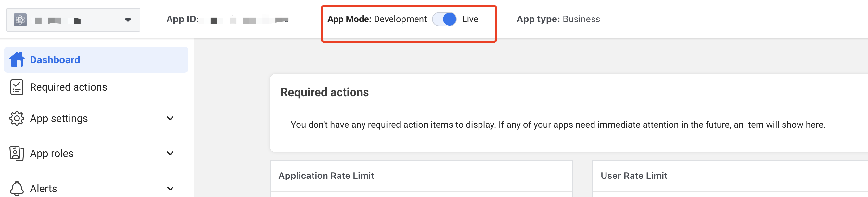Click the Live mode label
Image resolution: width=868 pixels, height=197 pixels.
pyautogui.click(x=470, y=19)
